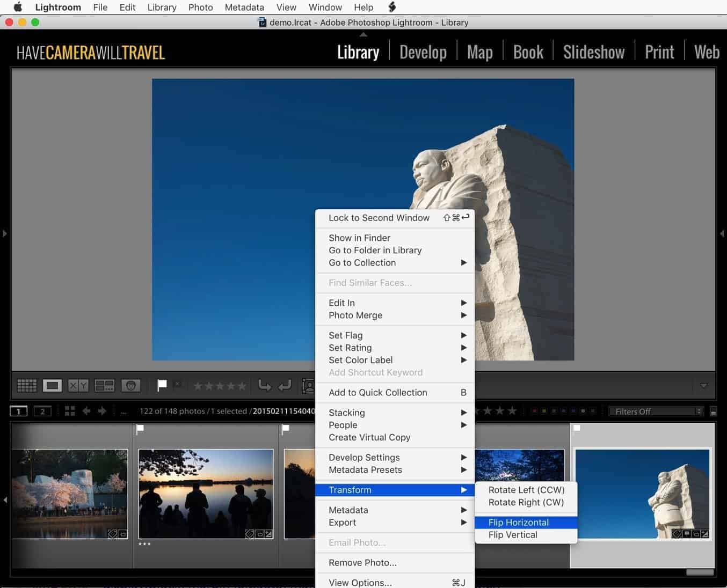The height and width of the screenshot is (588, 727).
Task: Open the Apple menu
Action: 18,7
